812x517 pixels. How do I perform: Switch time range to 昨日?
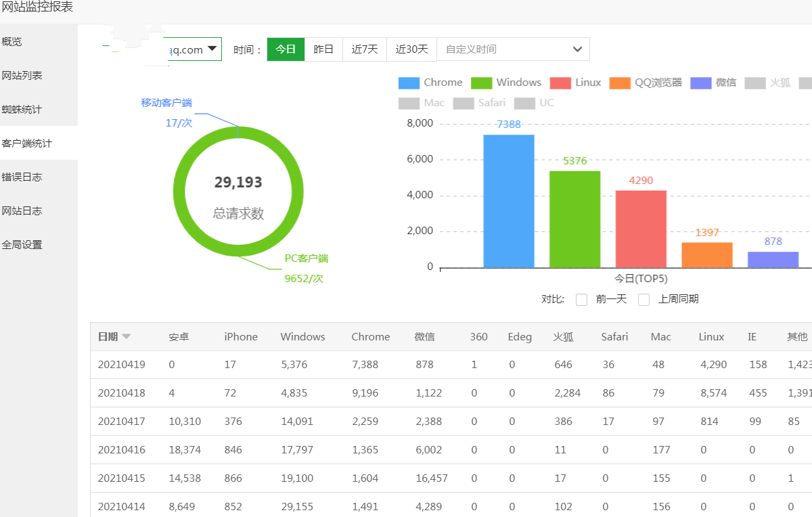(323, 49)
